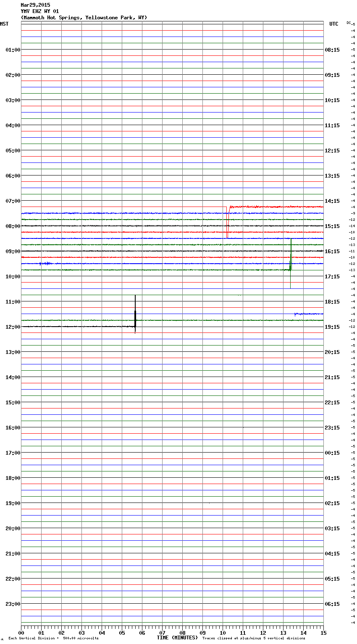Click the 04:15 UTC time label
The width and height of the screenshot is (357, 644).
click(332, 553)
